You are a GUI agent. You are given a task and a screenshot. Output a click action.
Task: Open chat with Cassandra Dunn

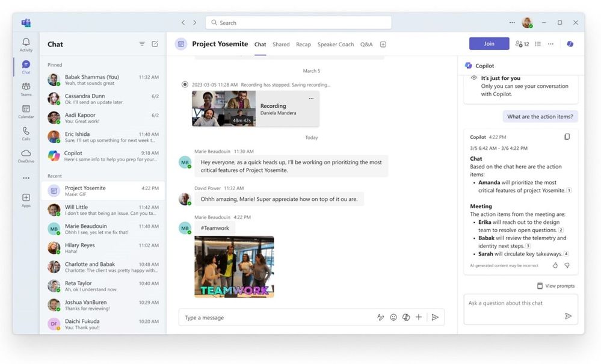tap(103, 99)
